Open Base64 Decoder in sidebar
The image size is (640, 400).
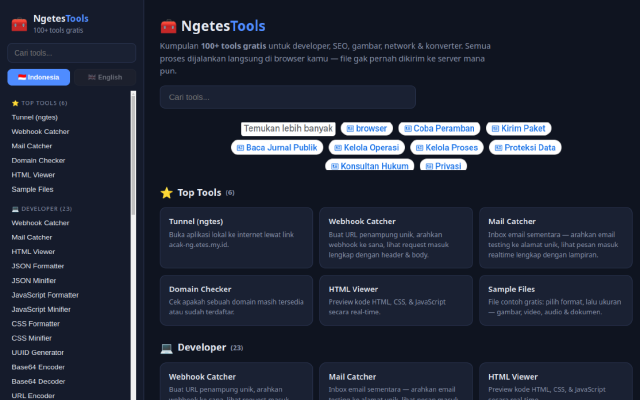pos(38,382)
